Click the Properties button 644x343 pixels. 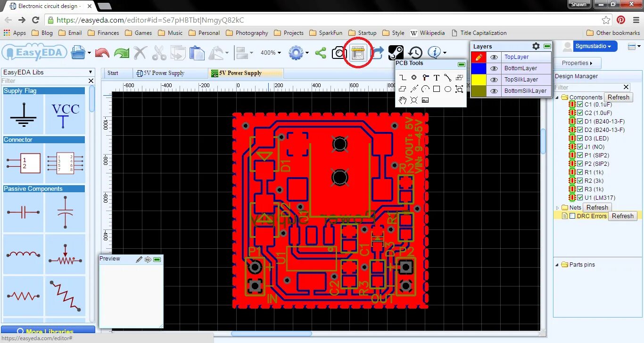click(578, 63)
